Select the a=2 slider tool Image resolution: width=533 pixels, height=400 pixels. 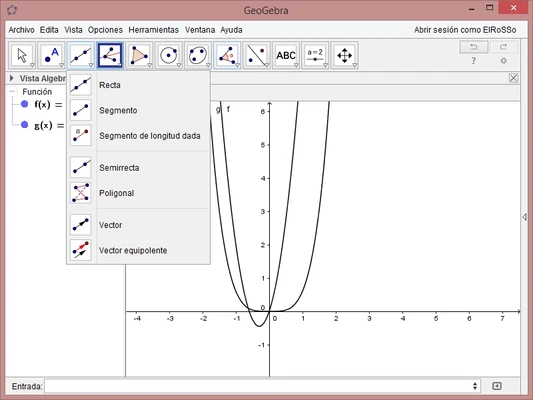click(x=315, y=55)
